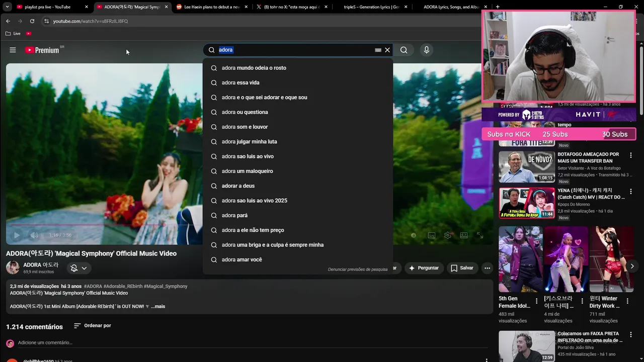
Task: Select suggestion 'adora um maloqueiro'
Action: (298, 171)
